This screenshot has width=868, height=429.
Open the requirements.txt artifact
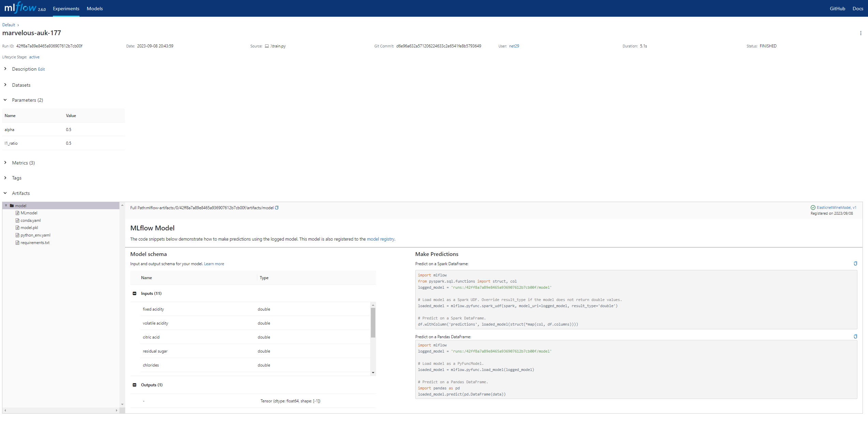[35, 243]
